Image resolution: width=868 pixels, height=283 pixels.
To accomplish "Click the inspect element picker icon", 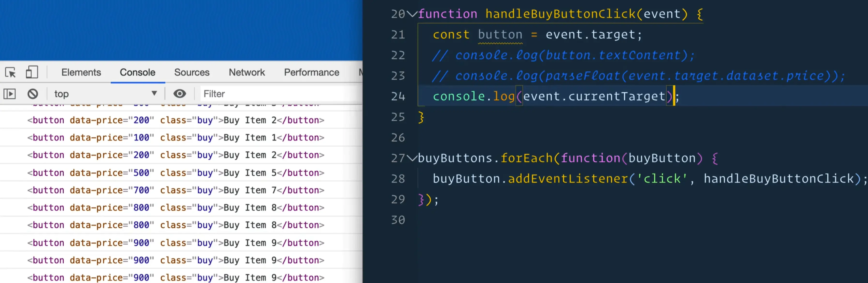I will (x=10, y=72).
